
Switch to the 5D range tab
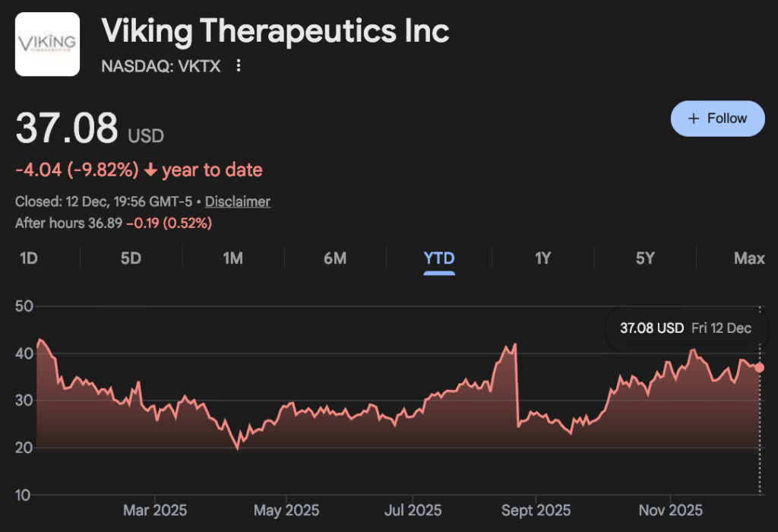coord(131,258)
